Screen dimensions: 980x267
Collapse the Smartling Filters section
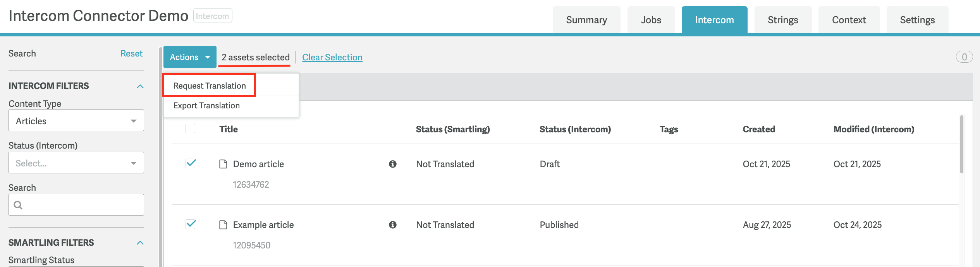click(x=140, y=243)
